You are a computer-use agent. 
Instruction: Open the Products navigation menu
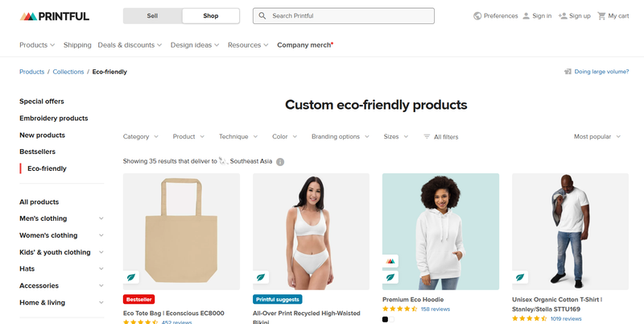(37, 45)
